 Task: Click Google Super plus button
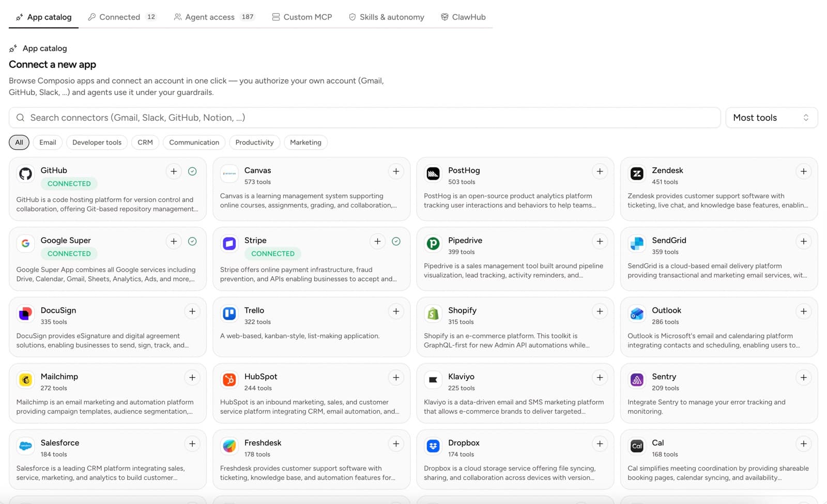174,241
